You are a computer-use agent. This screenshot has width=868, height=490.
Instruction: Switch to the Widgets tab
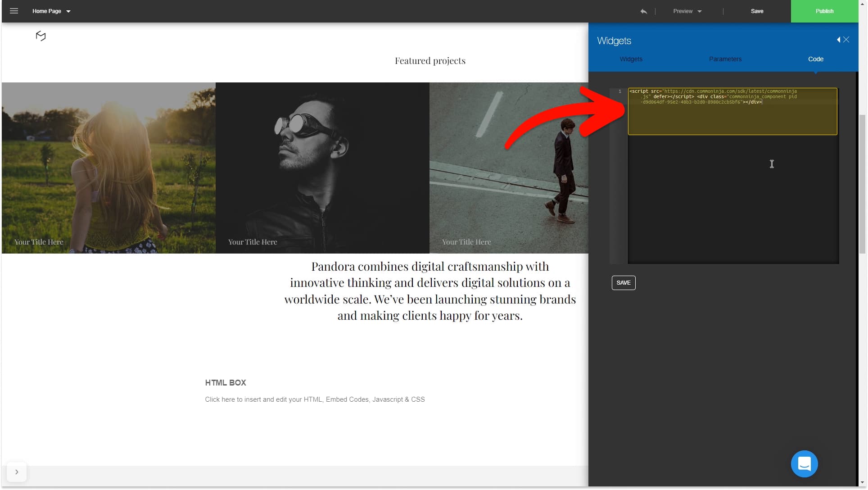pyautogui.click(x=631, y=59)
